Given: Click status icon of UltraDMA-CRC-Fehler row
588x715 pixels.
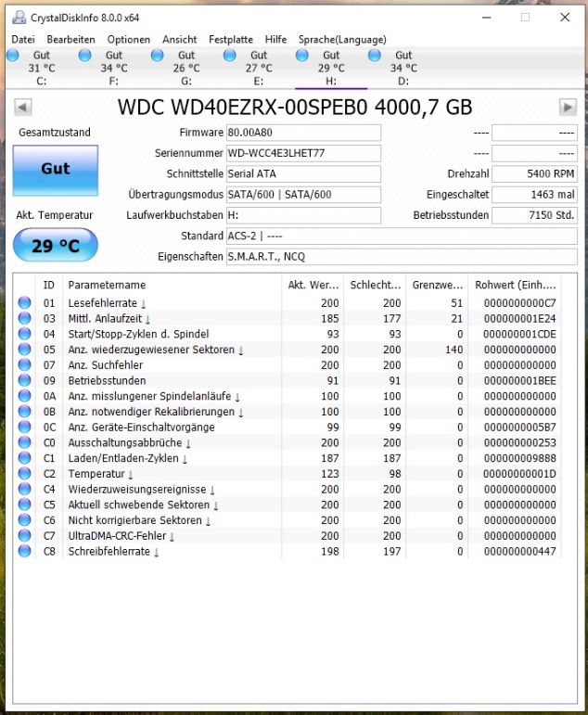Looking at the screenshot, I should (x=25, y=535).
